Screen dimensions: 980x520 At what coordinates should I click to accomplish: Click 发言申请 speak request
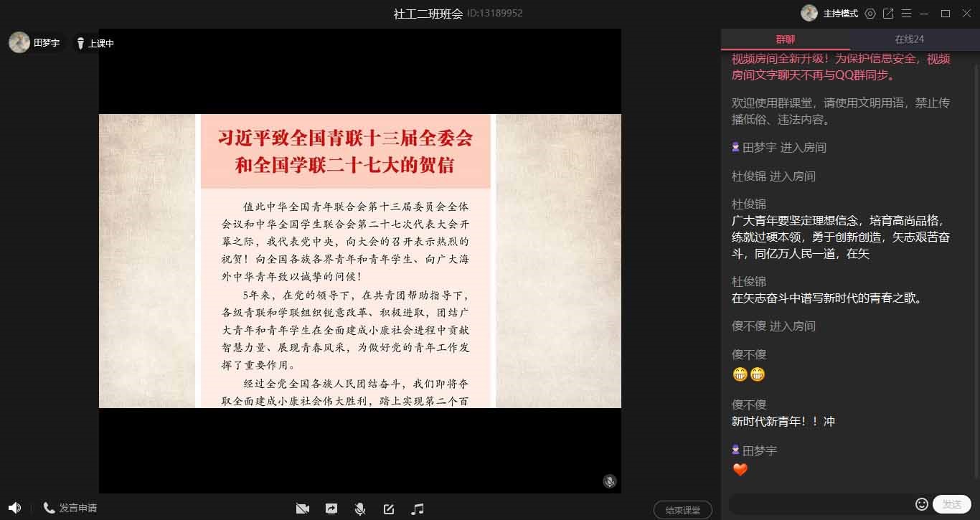(x=70, y=508)
